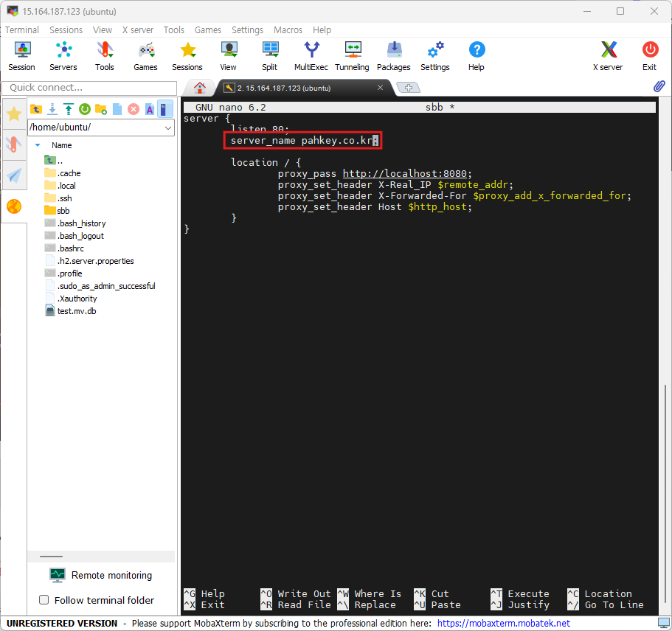672x631 pixels.
Task: Delete selected file with red X icon
Action: pos(134,109)
